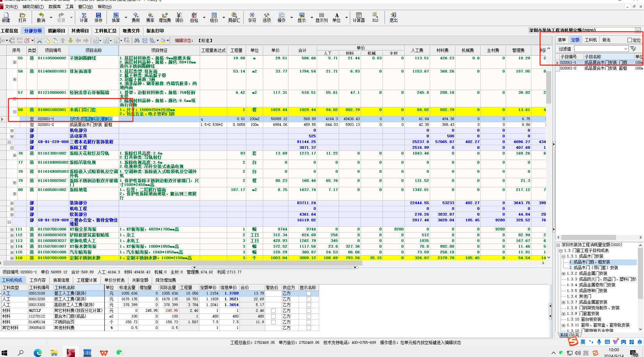The width and height of the screenshot is (644, 357).
Task: Collapse row 58 木质门带门套
Action: click(x=15, y=112)
